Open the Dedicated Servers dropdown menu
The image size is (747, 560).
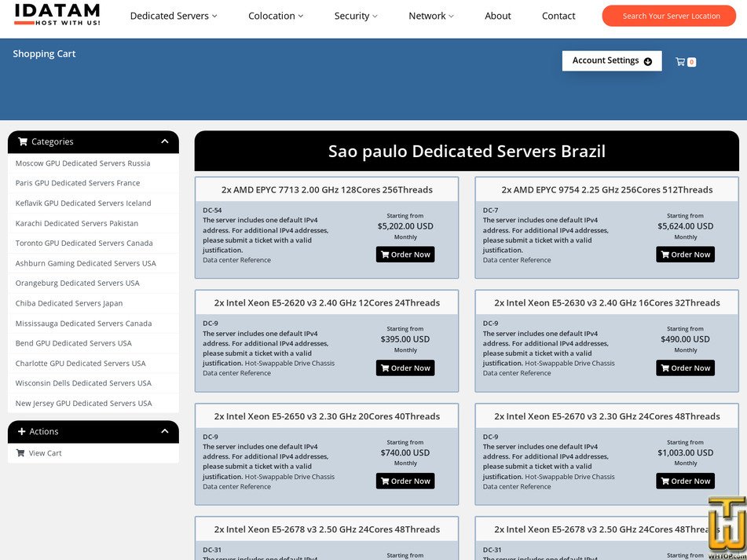174,16
